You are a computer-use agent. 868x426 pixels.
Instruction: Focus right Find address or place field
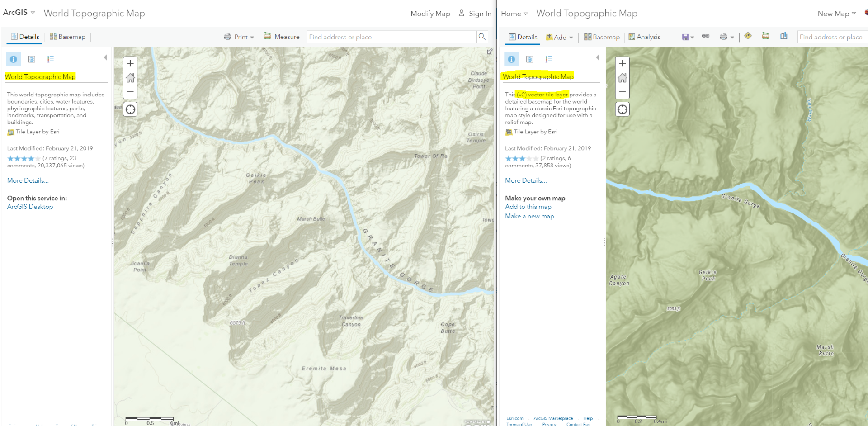pyautogui.click(x=833, y=37)
